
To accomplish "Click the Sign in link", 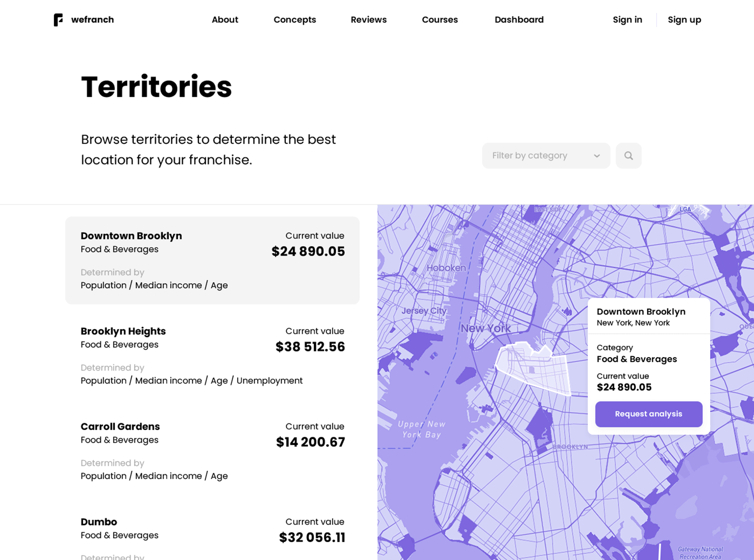I will tap(627, 20).
